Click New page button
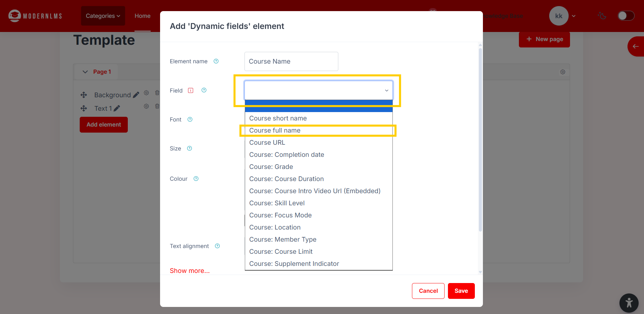This screenshot has width=644, height=314. point(544,39)
